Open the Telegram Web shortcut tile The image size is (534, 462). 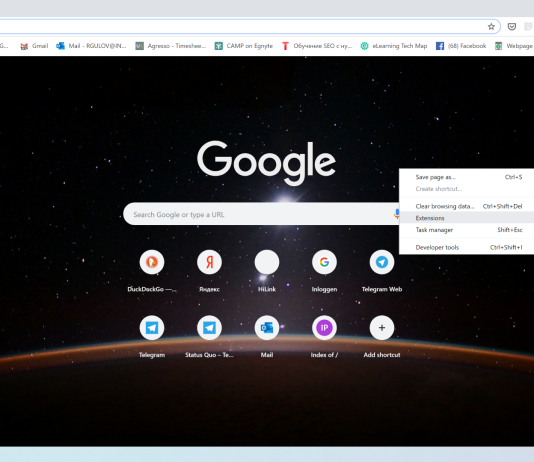pyautogui.click(x=382, y=262)
